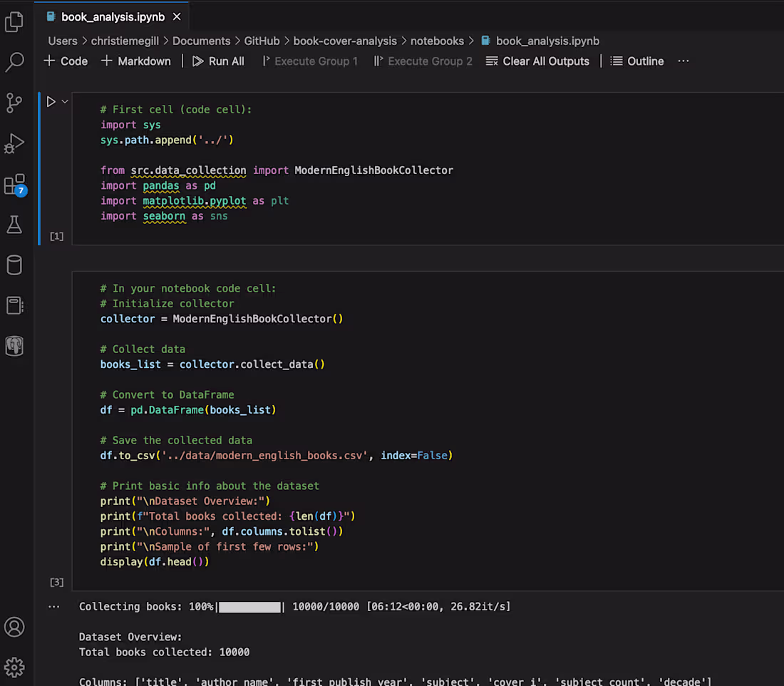Click the display(df.head()) line
Screen dimensions: 784x686
click(155, 561)
